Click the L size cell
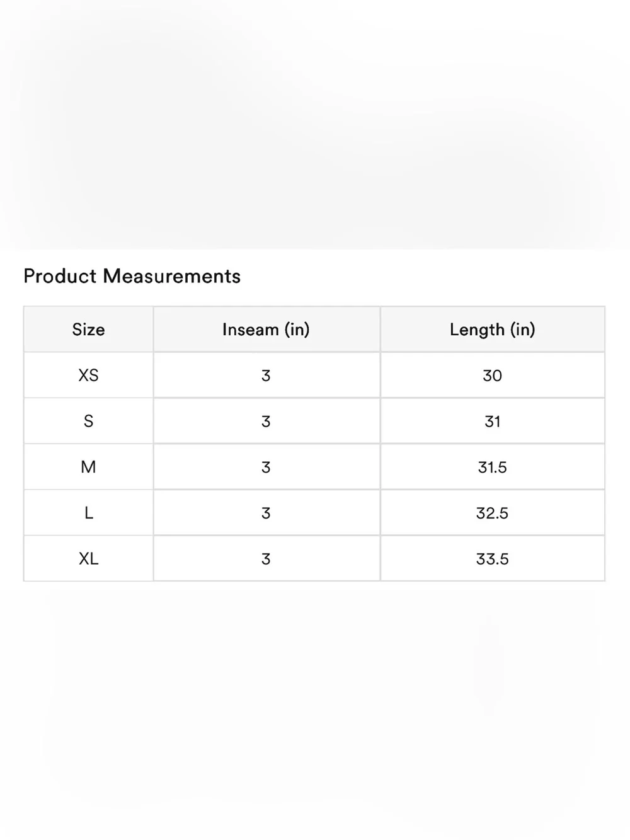This screenshot has height=840, width=630. tap(88, 513)
